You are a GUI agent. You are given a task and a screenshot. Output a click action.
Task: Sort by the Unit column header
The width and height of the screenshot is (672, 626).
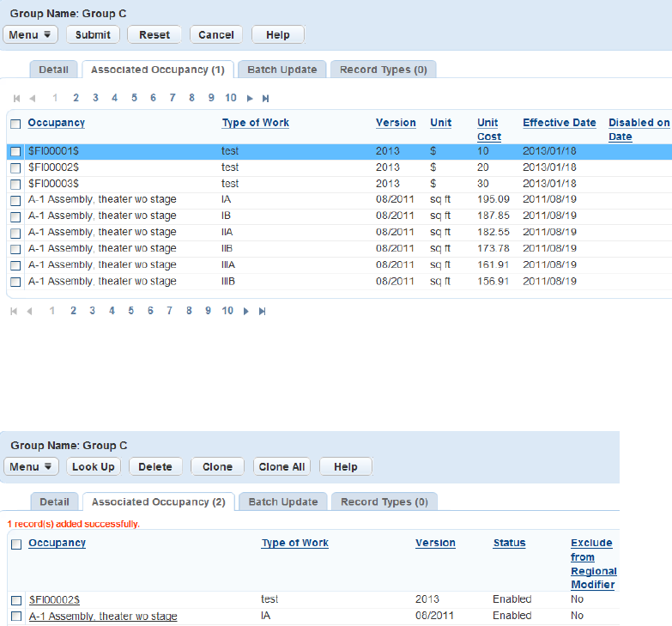[x=440, y=123]
